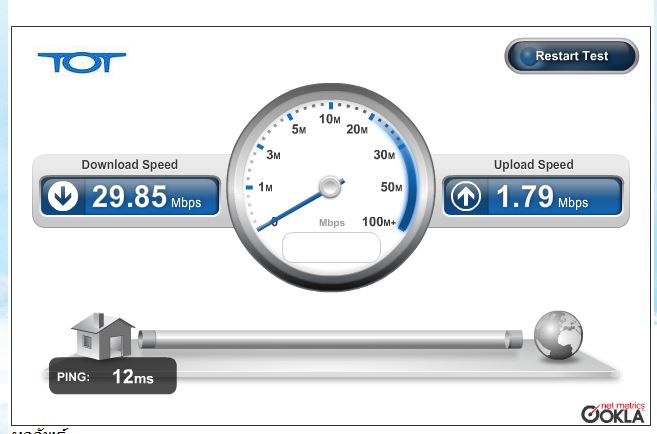Screen dimensions: 657x434
Task: Click the Upload Speed label
Action: click(x=533, y=165)
